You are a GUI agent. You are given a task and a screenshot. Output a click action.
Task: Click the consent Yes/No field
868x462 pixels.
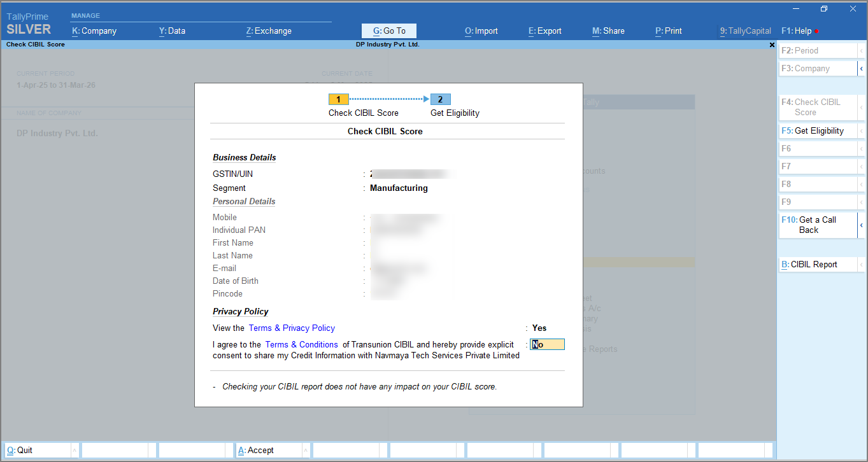548,345
